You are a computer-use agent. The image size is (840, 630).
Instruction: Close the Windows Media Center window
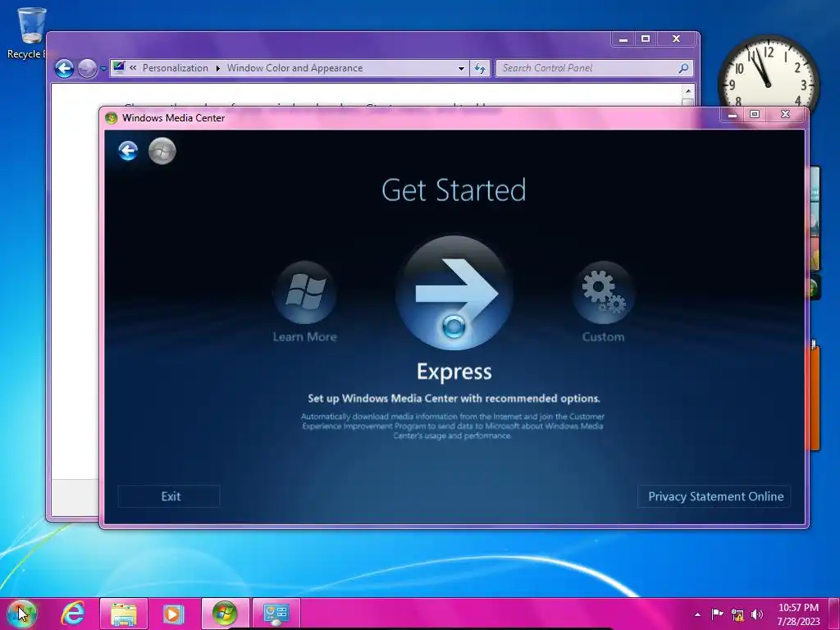coord(785,114)
